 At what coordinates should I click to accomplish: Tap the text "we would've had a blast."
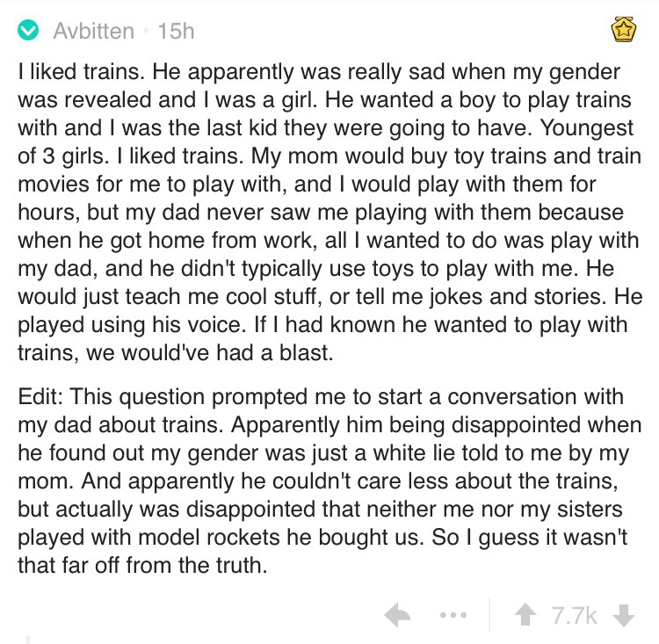(x=210, y=352)
